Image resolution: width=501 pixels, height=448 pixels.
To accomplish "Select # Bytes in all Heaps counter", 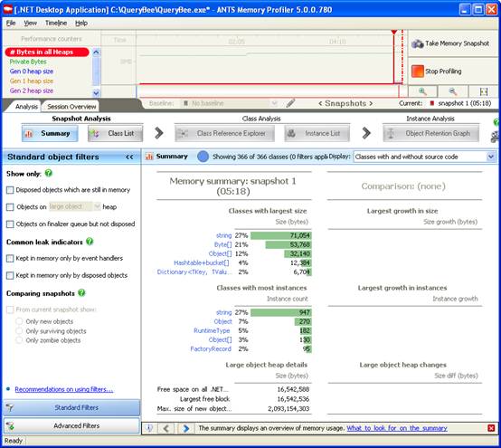I will (47, 52).
